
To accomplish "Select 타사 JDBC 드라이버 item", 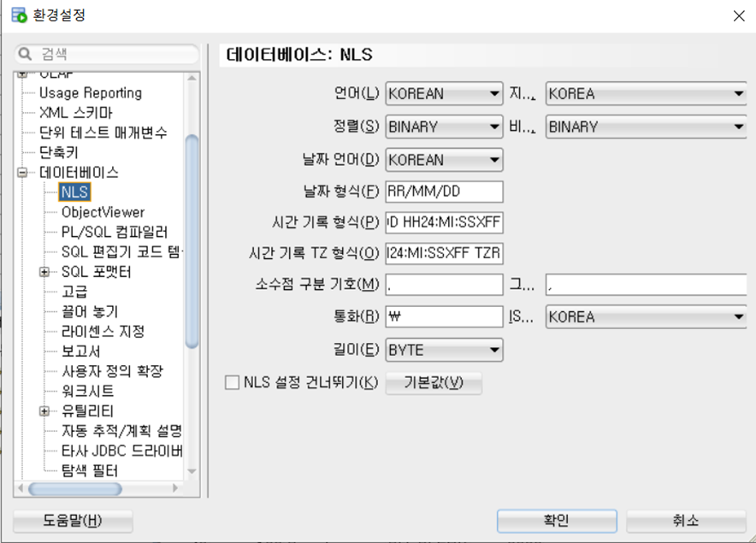I will coord(121,451).
